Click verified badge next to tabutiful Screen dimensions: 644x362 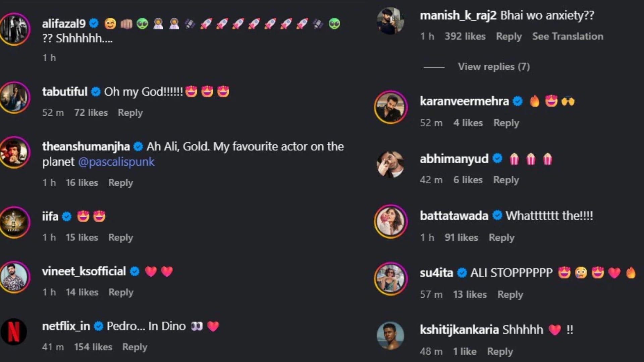pyautogui.click(x=96, y=92)
